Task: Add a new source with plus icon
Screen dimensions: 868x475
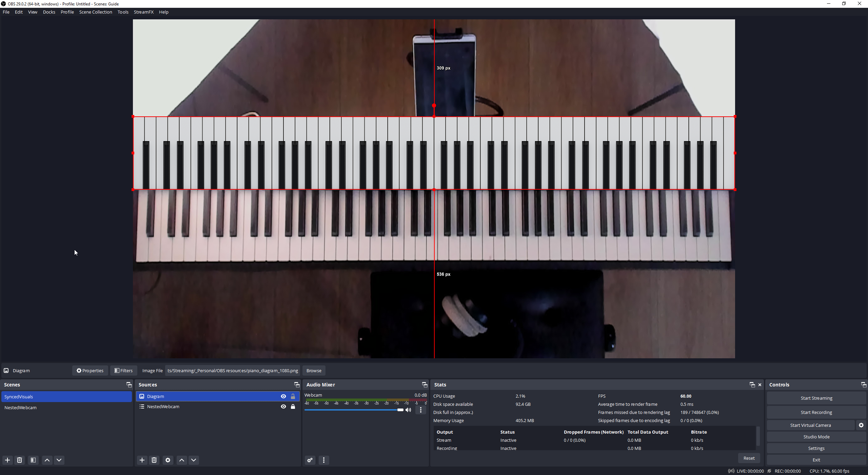Action: tap(142, 460)
